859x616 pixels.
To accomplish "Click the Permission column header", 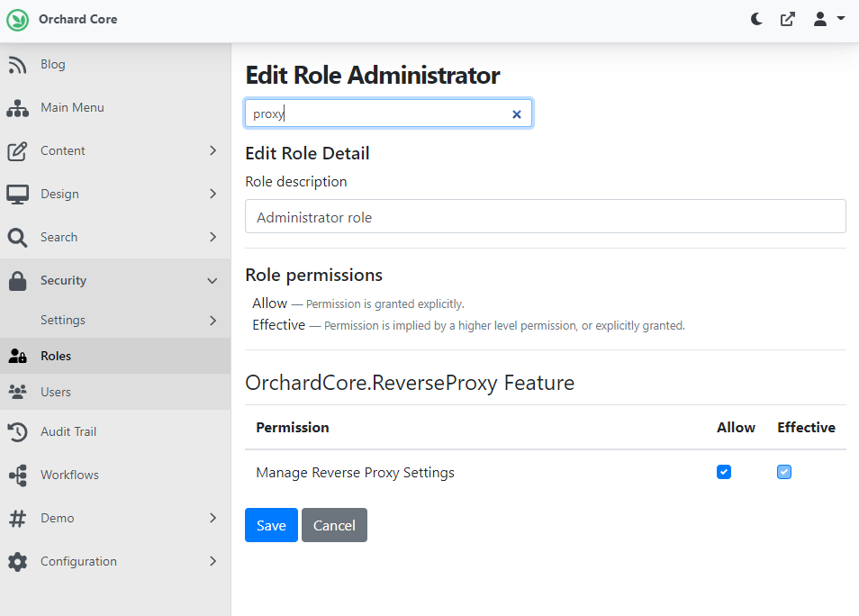I will tap(293, 428).
